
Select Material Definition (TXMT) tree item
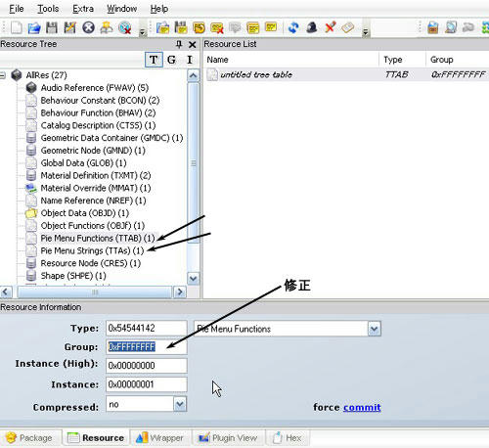[96, 175]
